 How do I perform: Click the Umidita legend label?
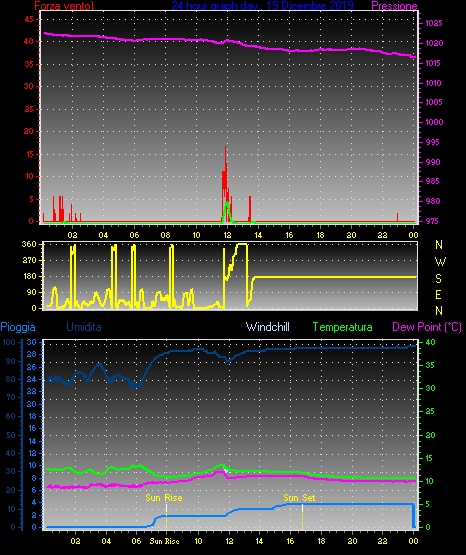click(x=84, y=327)
